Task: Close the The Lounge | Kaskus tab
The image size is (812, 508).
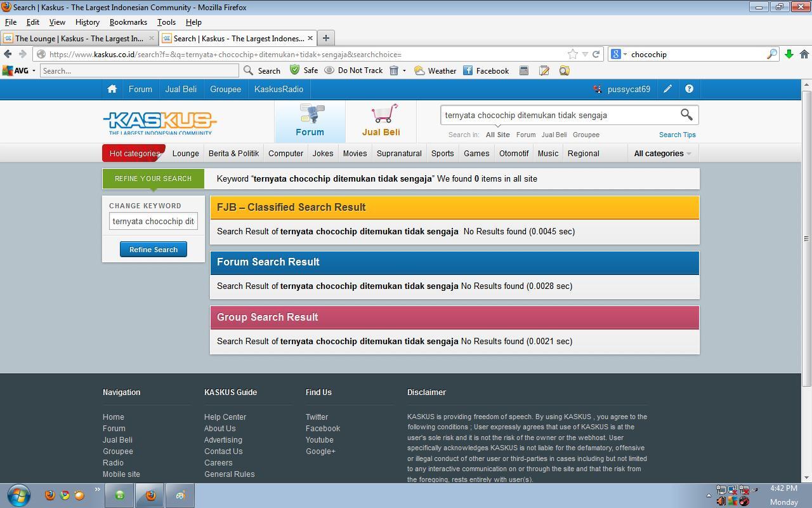Action: point(152,38)
